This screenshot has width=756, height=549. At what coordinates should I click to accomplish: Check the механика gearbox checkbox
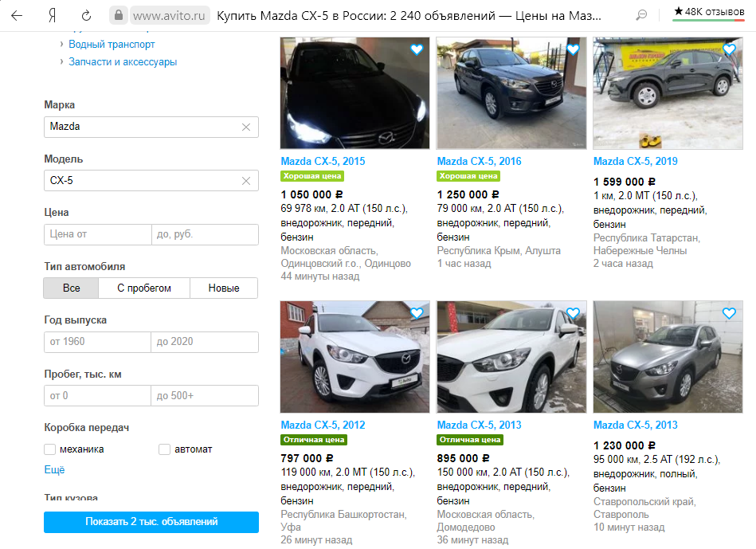[49, 449]
